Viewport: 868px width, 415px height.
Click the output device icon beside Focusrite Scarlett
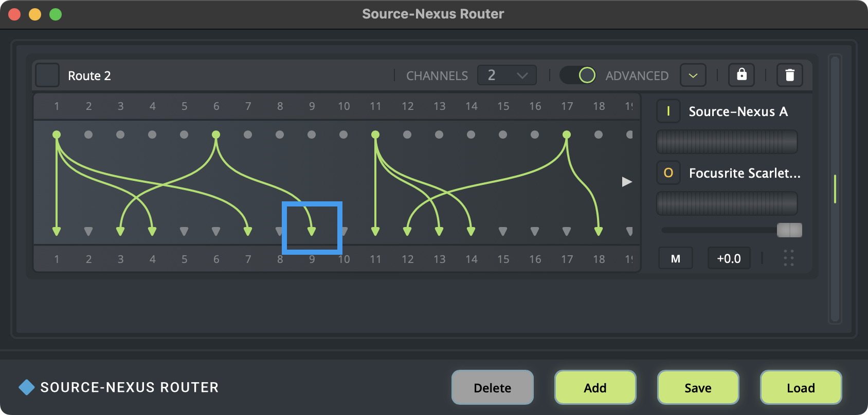pos(668,173)
